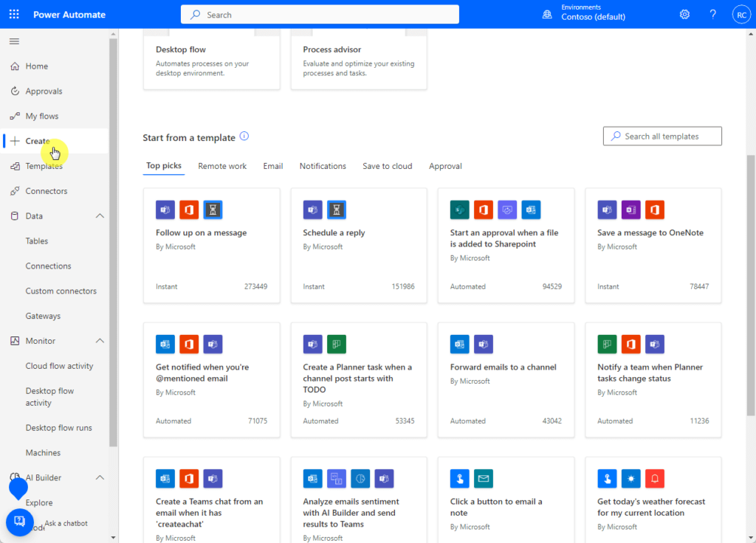
Task: Switch to the Email template tab
Action: click(x=273, y=166)
